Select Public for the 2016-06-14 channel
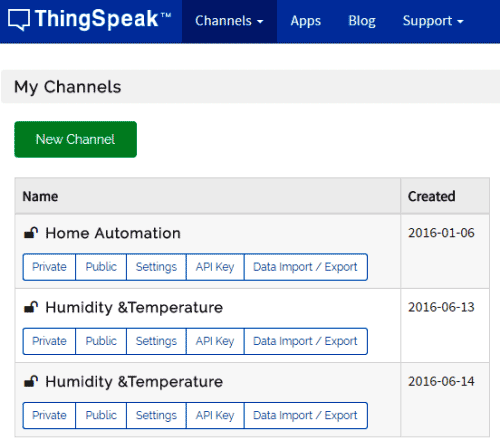This screenshot has height=440, width=500. pyautogui.click(x=101, y=416)
